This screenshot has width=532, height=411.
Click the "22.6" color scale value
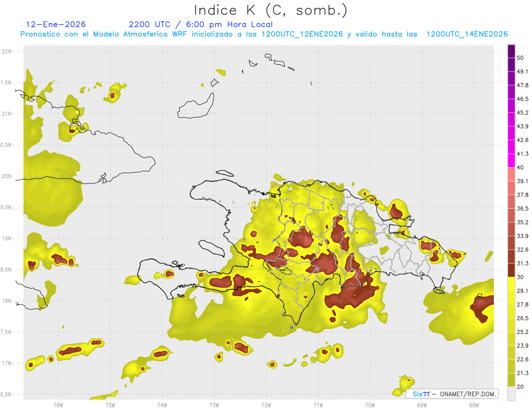pyautogui.click(x=523, y=359)
